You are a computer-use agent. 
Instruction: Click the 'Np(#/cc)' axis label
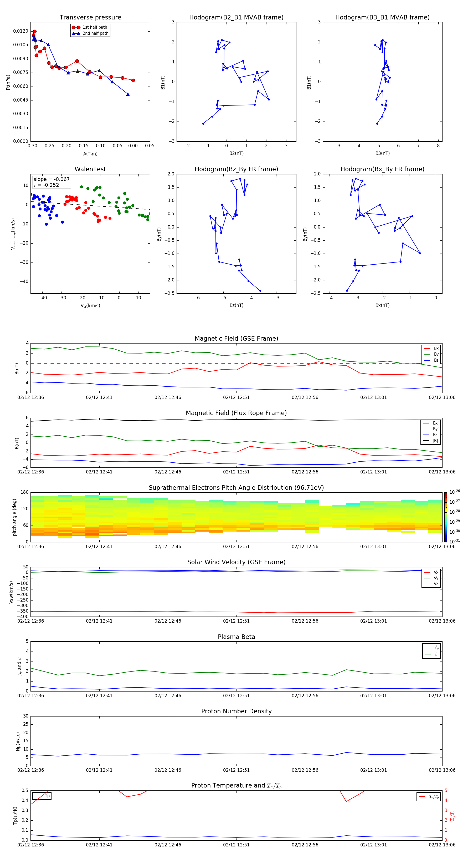(18, 741)
